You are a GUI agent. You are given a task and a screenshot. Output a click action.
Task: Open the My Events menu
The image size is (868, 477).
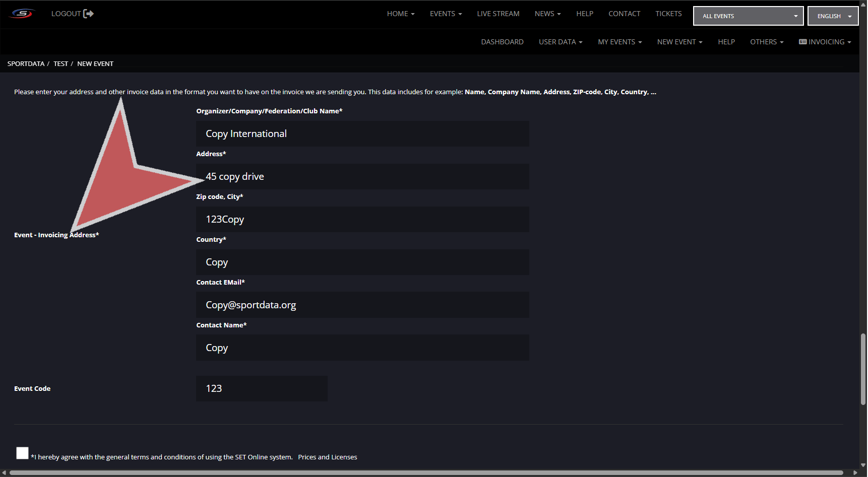tap(619, 42)
